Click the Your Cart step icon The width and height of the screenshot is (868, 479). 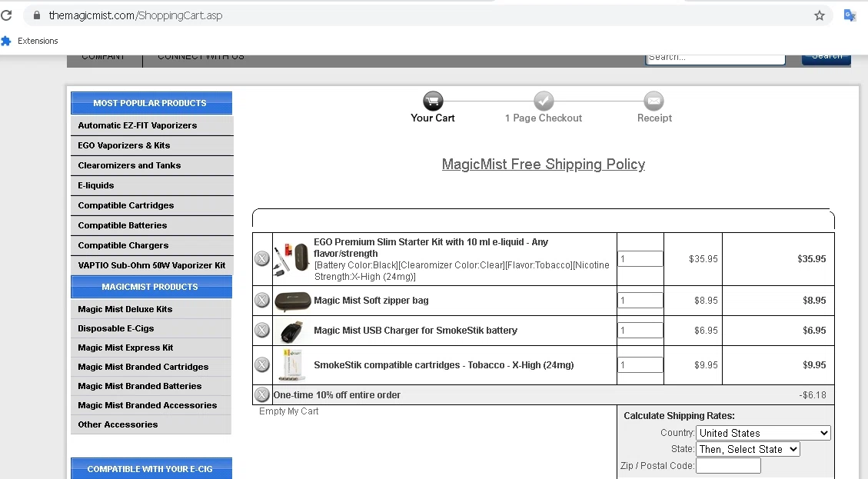click(433, 101)
